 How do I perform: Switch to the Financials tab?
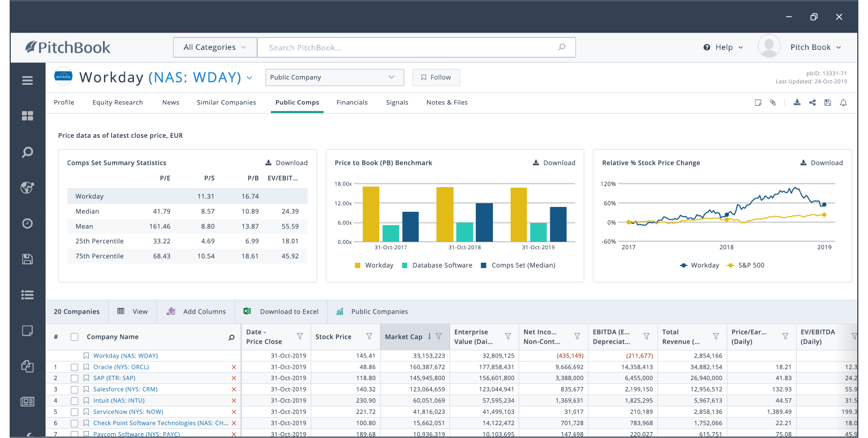352,102
